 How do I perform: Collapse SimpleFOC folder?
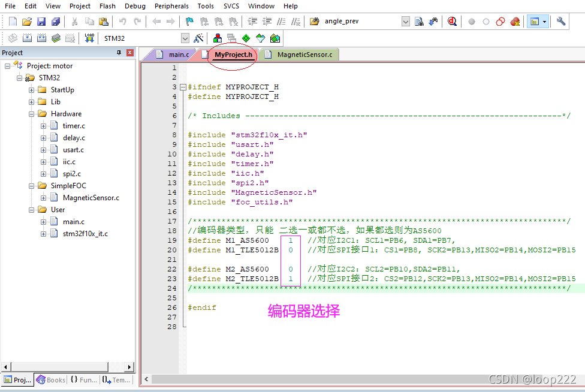coord(31,186)
